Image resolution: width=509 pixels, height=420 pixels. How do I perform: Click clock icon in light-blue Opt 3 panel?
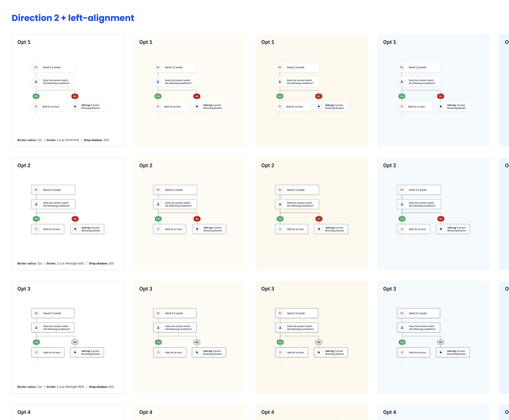[x=402, y=353]
